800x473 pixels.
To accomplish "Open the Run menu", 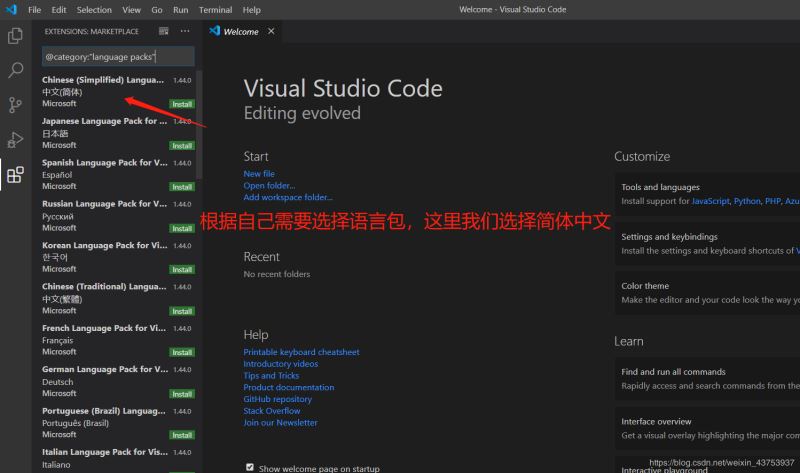I will pyautogui.click(x=180, y=10).
